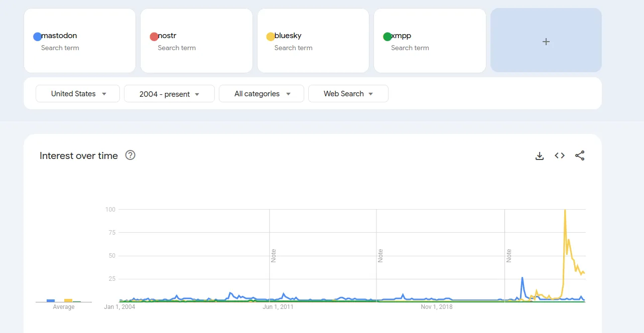Open the 2004 - present time range dropdown
This screenshot has height=333, width=644.
tap(169, 93)
